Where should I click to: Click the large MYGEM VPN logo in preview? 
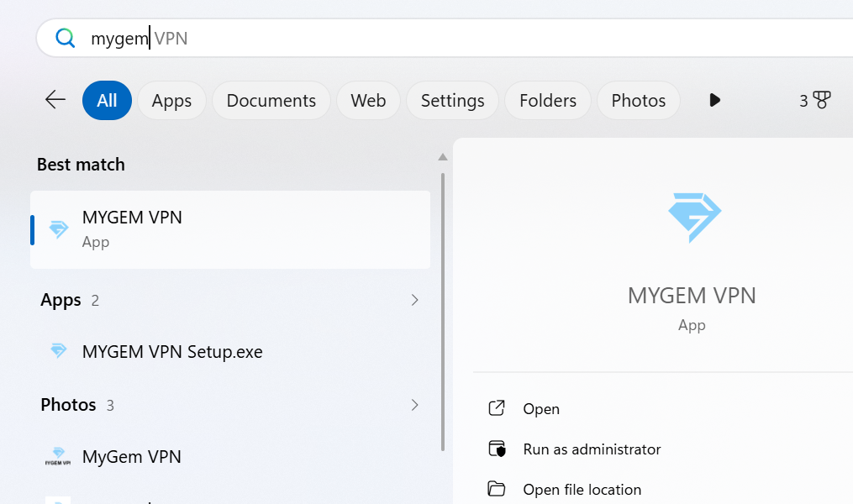(x=694, y=217)
